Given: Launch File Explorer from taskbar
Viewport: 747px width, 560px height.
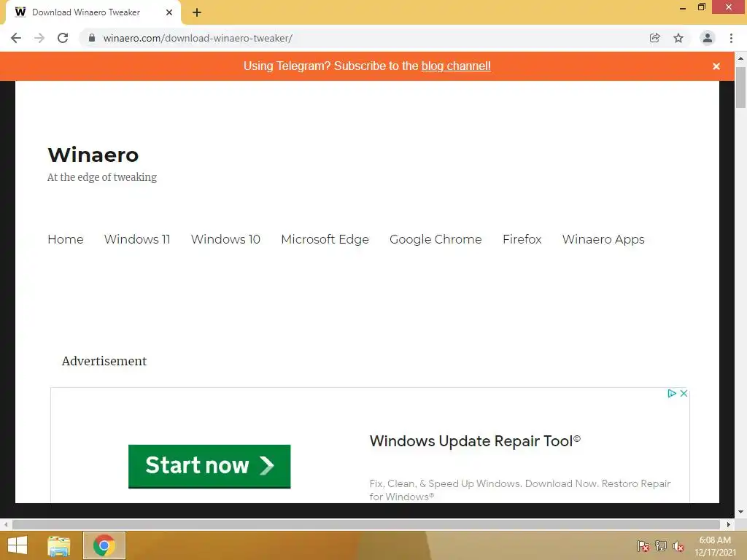Looking at the screenshot, I should [x=58, y=545].
